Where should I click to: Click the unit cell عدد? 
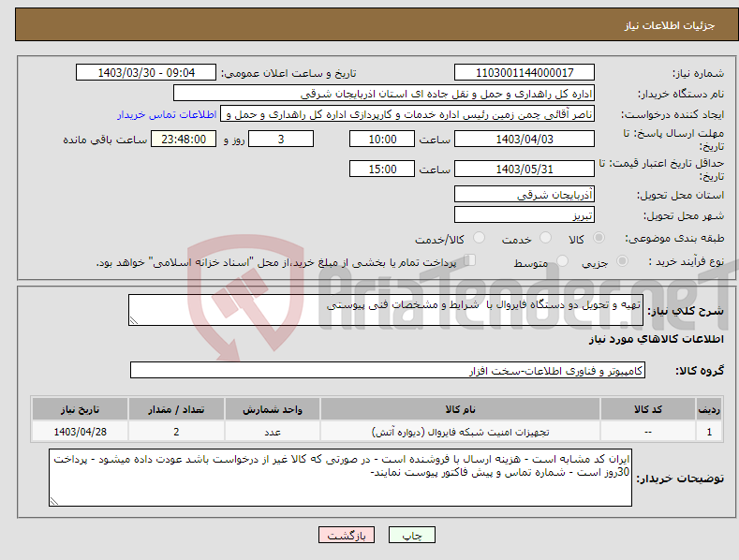click(x=273, y=432)
